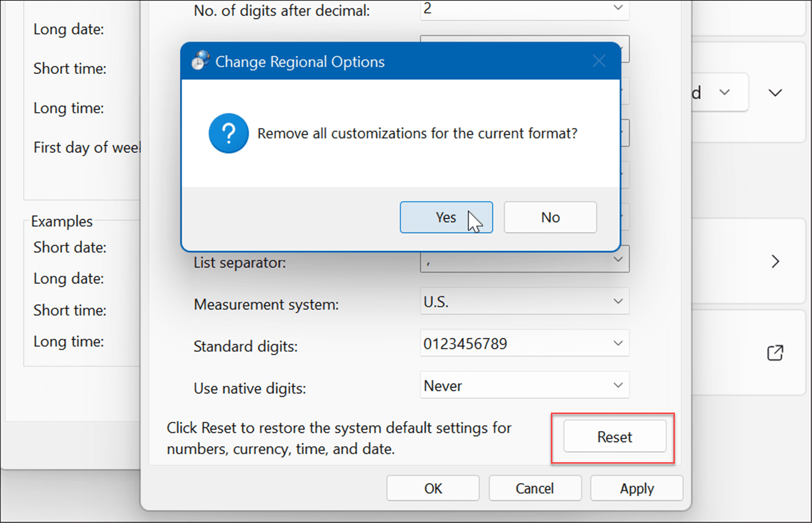The image size is (812, 523).
Task: Click the globe icon in dialog title bar
Action: click(200, 61)
